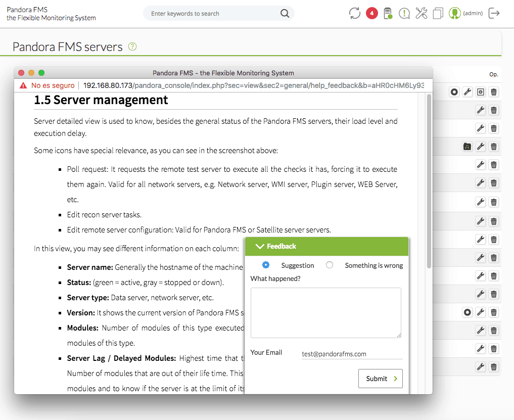Click poll request icon in the top server row

[454, 92]
